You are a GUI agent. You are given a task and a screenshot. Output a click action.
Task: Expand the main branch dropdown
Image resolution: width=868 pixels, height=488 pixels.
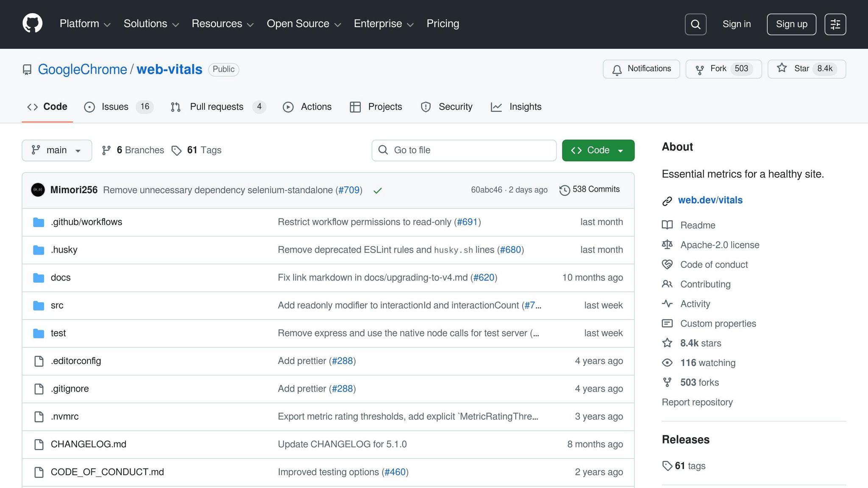[57, 150]
